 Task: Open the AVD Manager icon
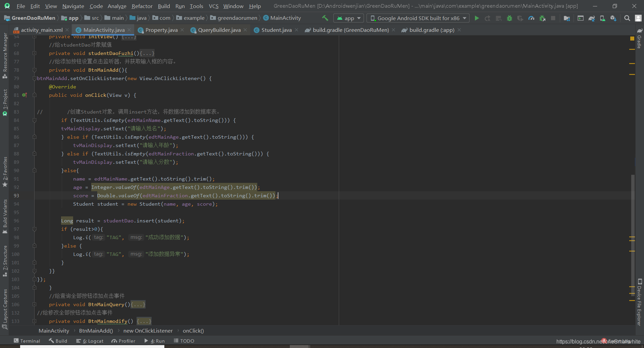pyautogui.click(x=602, y=18)
